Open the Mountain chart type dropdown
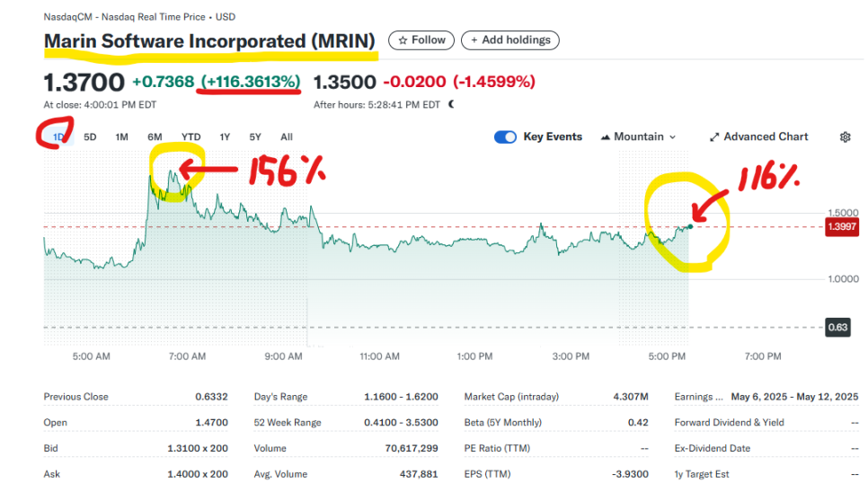The width and height of the screenshot is (868, 483). tap(638, 136)
